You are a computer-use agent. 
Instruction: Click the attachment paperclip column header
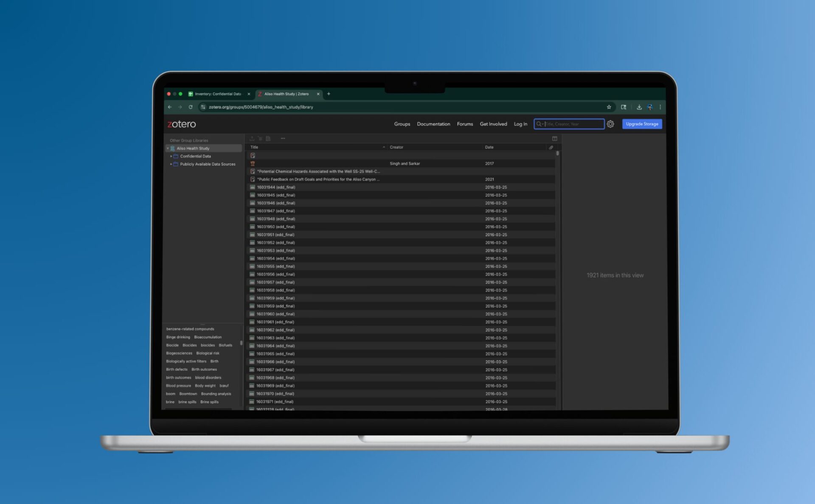pyautogui.click(x=551, y=147)
